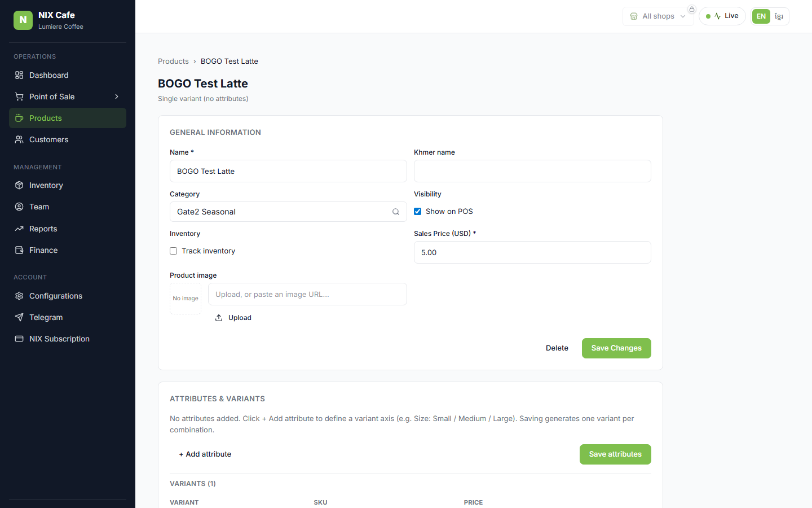Click the Khmer name input field
812x508 pixels.
coord(532,171)
